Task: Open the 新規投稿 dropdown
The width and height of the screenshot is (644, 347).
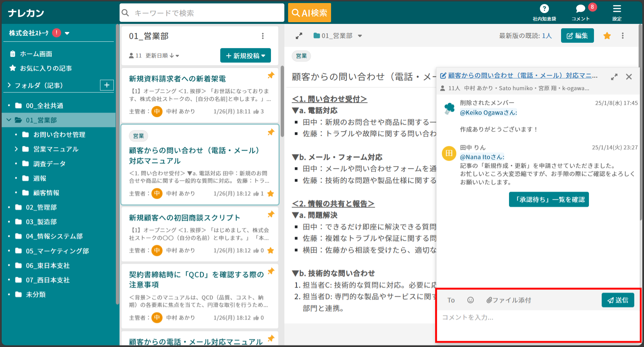Action: pos(245,55)
